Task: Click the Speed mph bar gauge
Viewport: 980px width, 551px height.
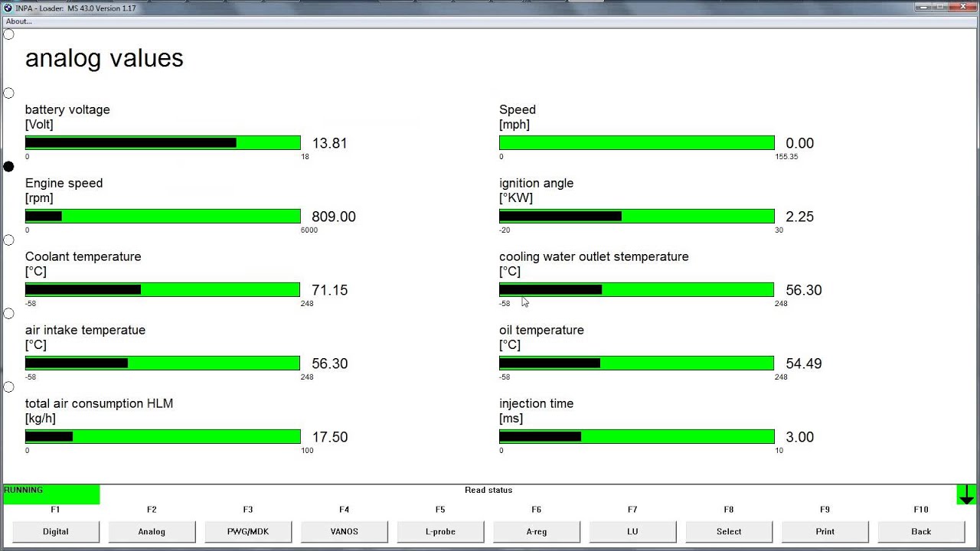Action: (x=637, y=143)
